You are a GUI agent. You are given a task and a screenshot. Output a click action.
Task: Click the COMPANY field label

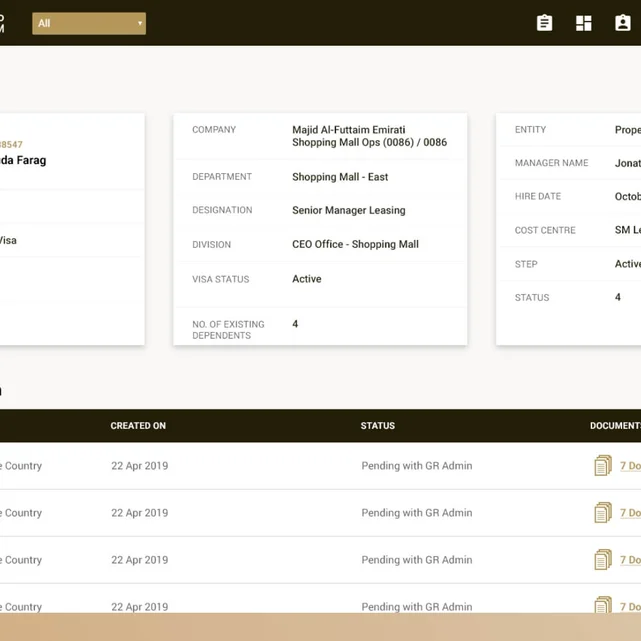214,130
